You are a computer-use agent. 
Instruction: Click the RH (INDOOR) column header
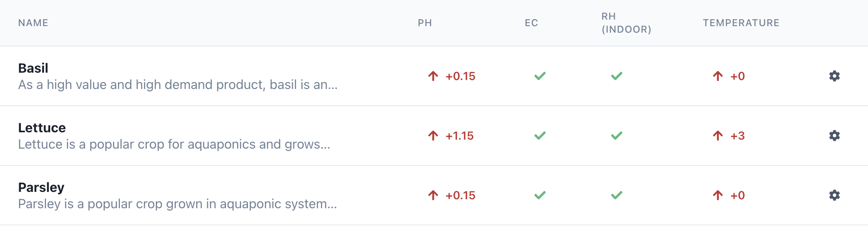[x=626, y=23]
